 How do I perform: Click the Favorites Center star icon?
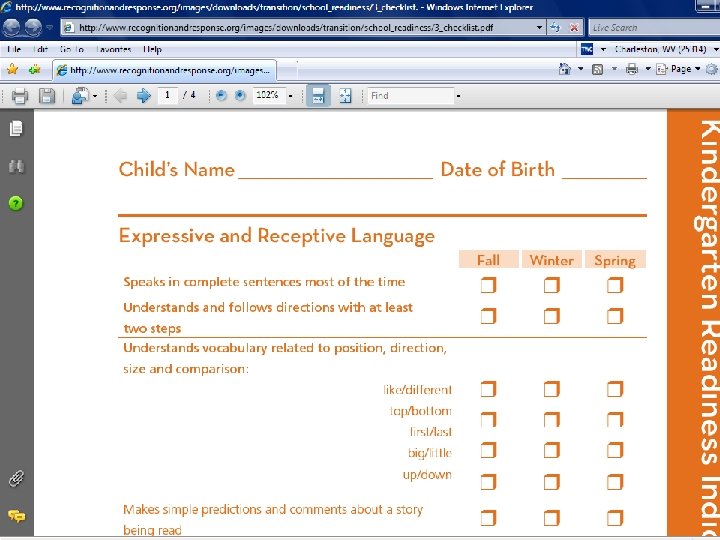tap(12, 69)
